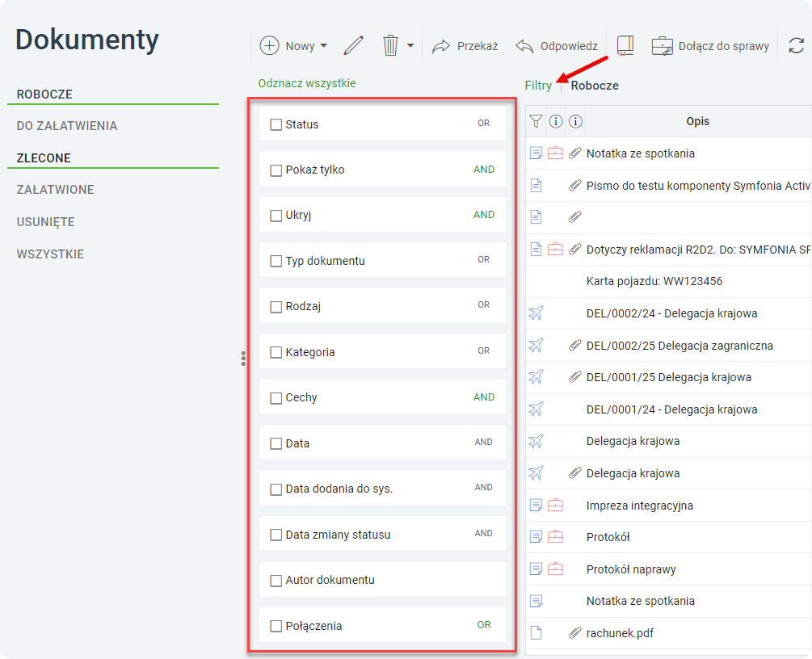This screenshot has width=812, height=659.
Task: Check the Pokaż tylko checkbox
Action: pyautogui.click(x=276, y=170)
